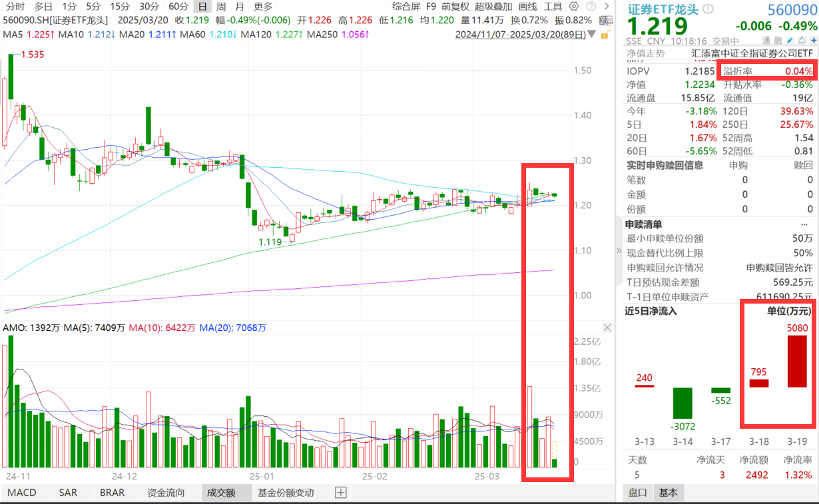Click the right arrow after the help icon
Viewport: 819px width, 504px height.
[x=605, y=6]
